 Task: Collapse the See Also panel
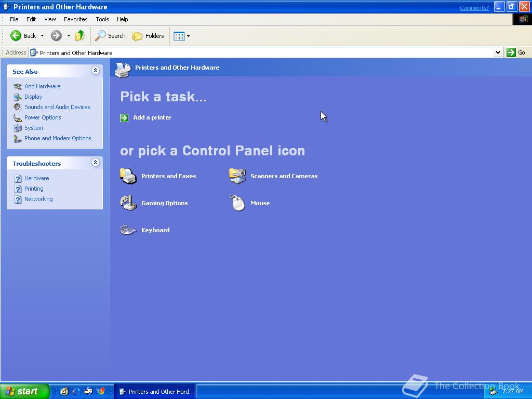96,70
